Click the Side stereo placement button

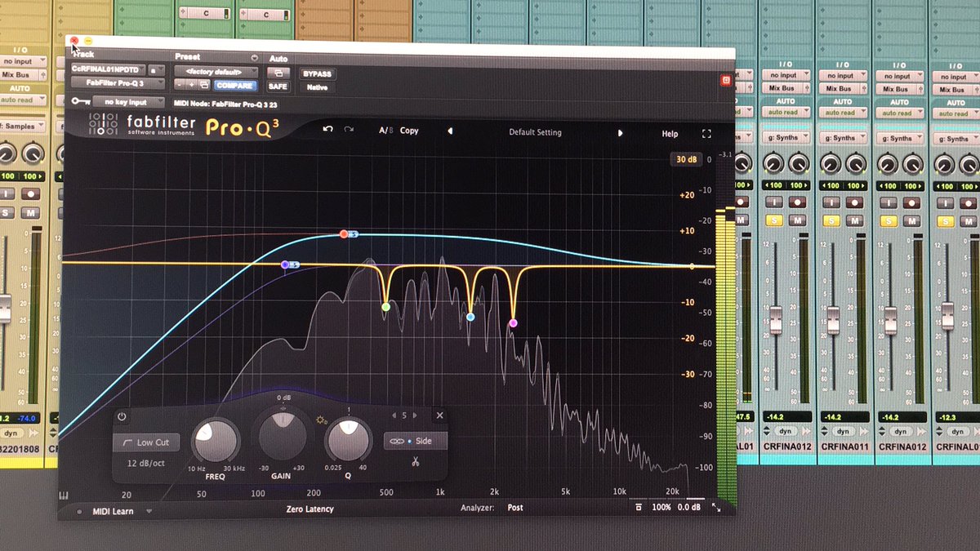click(416, 441)
